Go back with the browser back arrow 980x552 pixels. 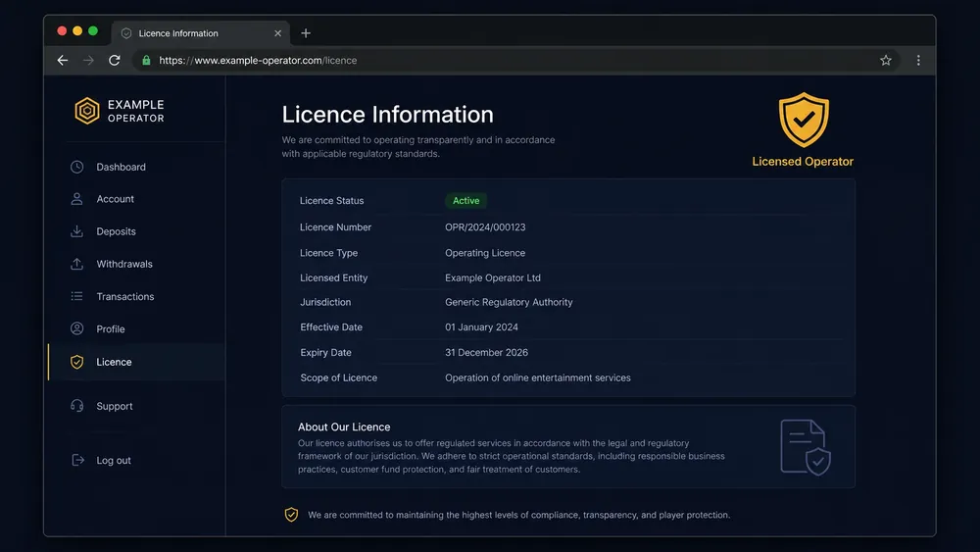63,60
